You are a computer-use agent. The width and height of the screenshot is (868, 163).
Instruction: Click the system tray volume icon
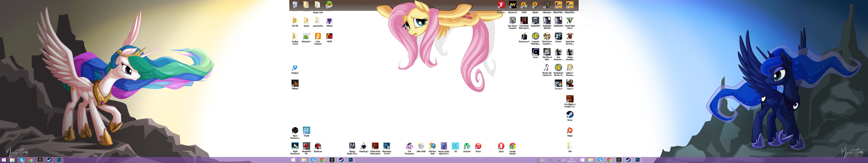[554, 160]
